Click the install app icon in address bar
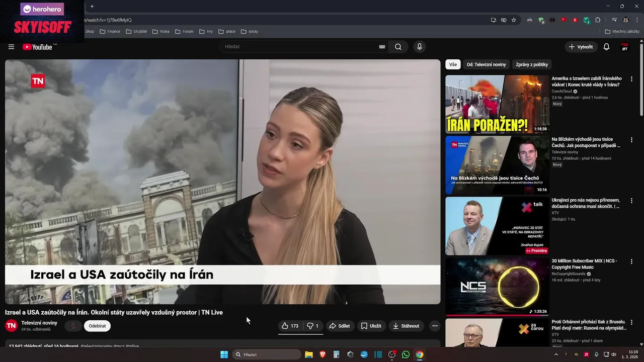The image size is (644, 362). coord(494,20)
